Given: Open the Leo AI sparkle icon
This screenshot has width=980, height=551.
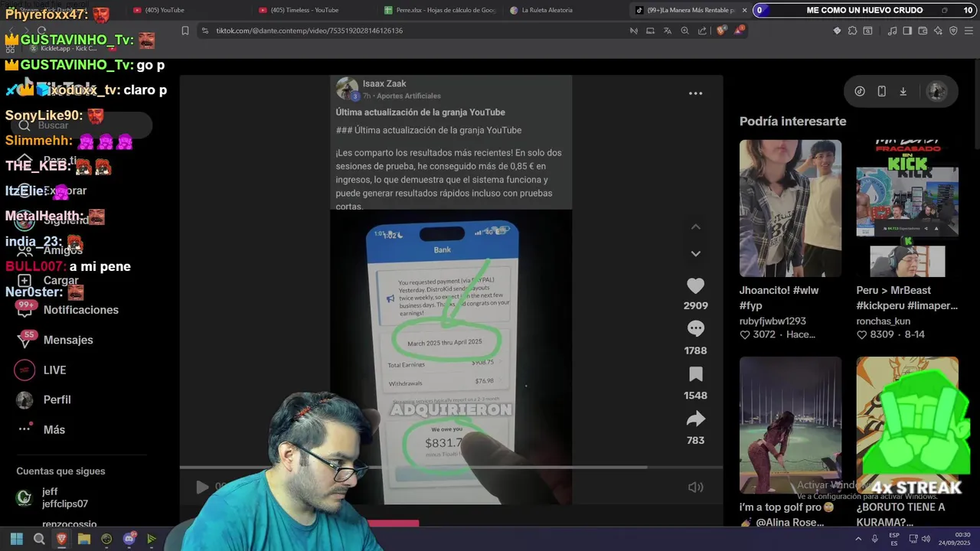Looking at the screenshot, I should (938, 31).
